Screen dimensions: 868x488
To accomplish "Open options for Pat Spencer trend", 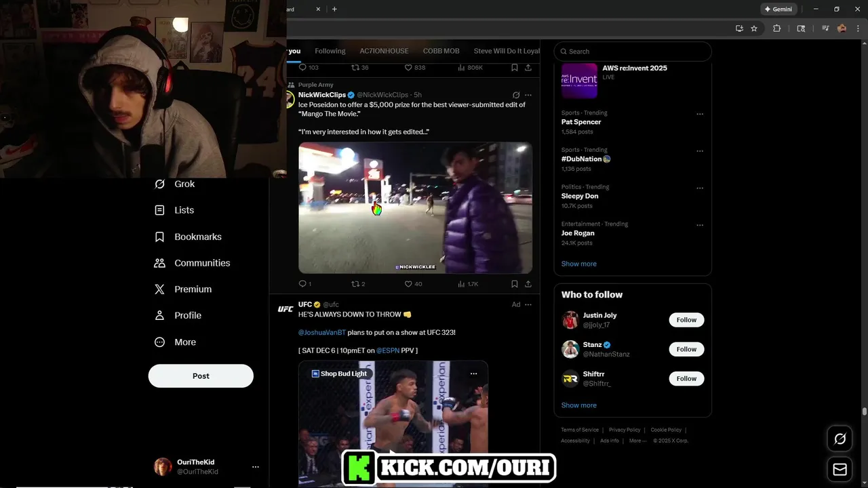I will pyautogui.click(x=700, y=114).
